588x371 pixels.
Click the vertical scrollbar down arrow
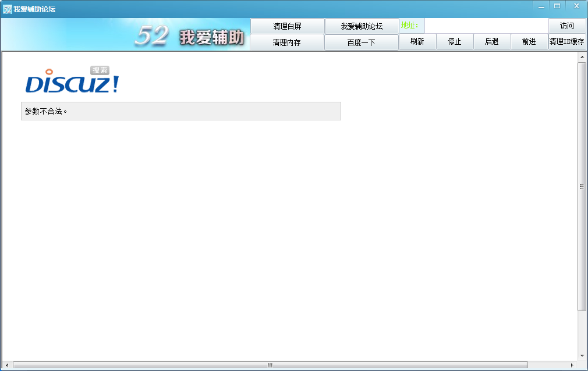(582, 356)
